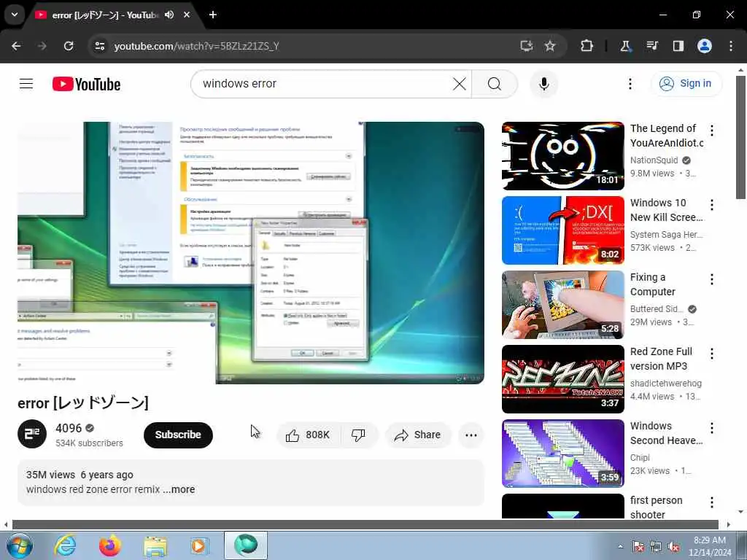Screen dimensions: 747x560
Task: Open options menu for YouAreAnIdiot video
Action: coord(712,131)
